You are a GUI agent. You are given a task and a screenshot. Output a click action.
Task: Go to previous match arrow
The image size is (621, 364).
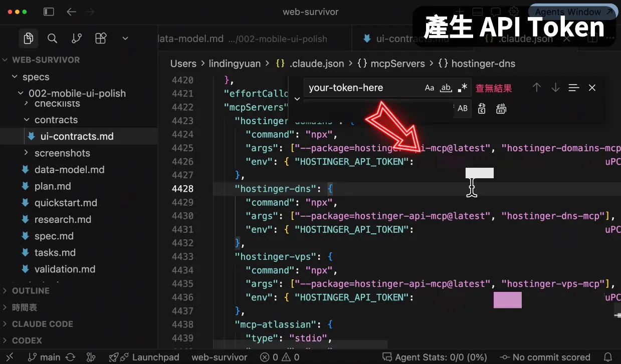(x=537, y=88)
